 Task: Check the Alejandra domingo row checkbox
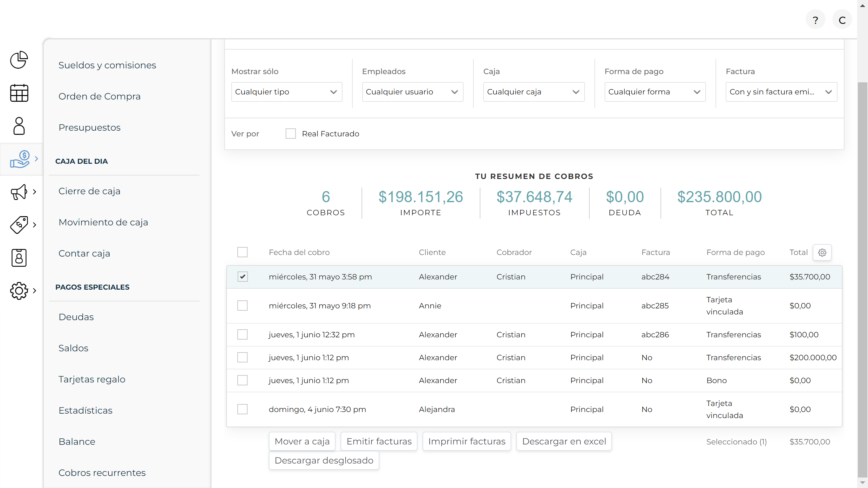(242, 409)
